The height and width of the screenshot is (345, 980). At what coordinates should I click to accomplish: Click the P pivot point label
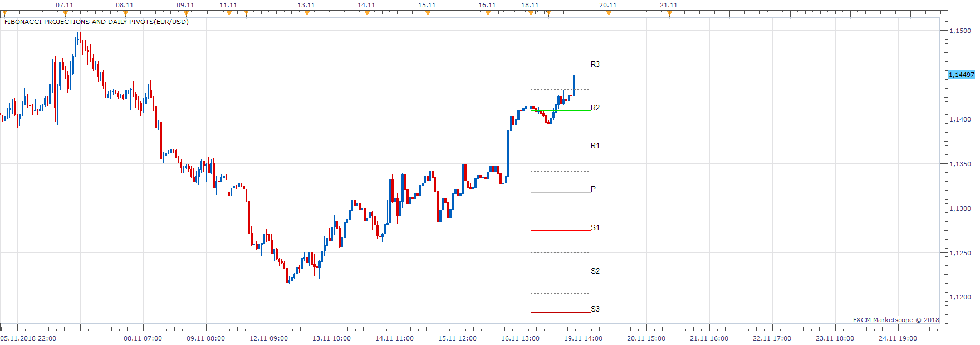pos(593,189)
